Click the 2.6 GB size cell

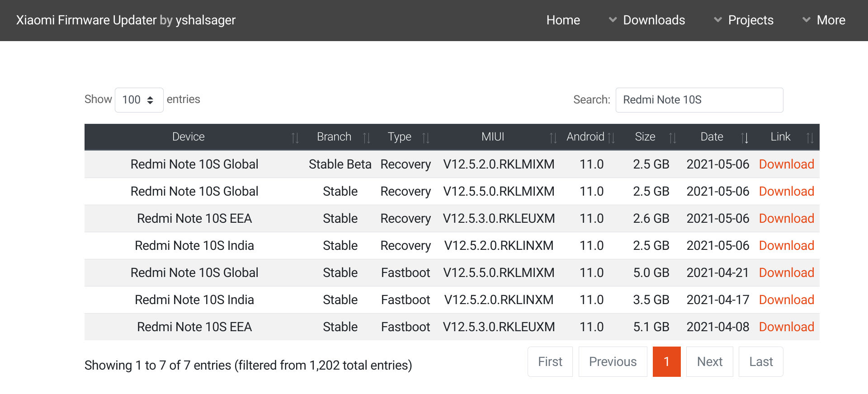click(x=651, y=219)
